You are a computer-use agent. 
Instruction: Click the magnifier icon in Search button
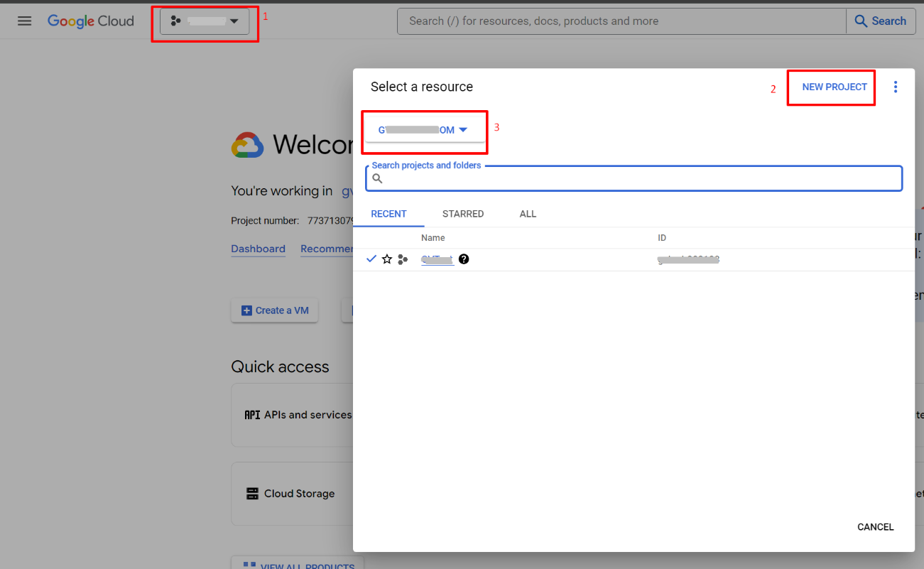[861, 21]
